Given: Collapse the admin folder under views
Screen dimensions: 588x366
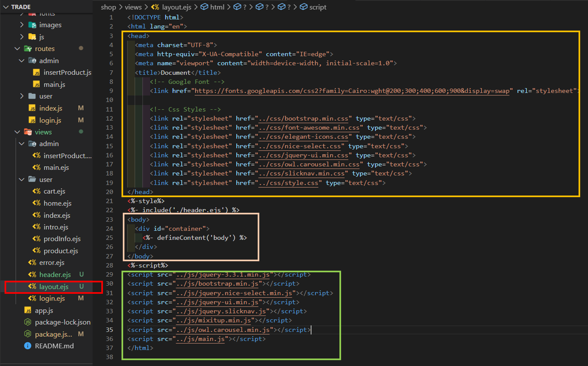Looking at the screenshot, I should [x=22, y=143].
